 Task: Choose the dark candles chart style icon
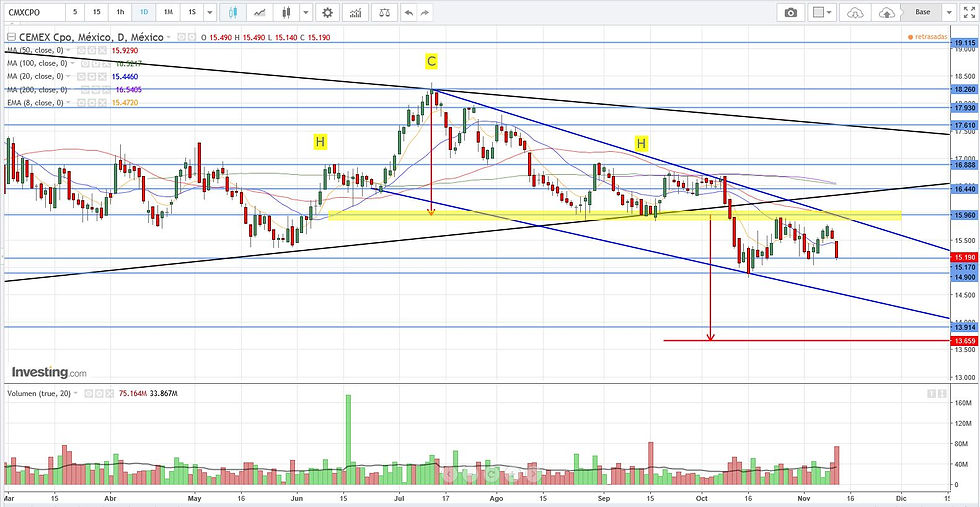pyautogui.click(x=286, y=12)
